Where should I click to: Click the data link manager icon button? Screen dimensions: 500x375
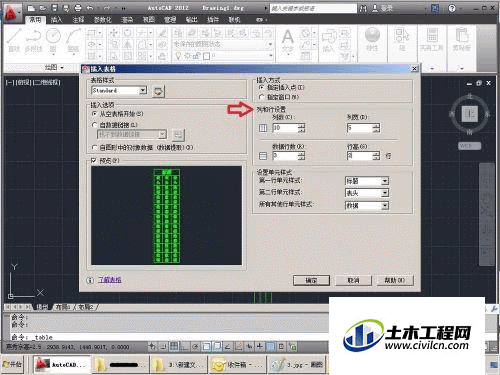click(178, 135)
